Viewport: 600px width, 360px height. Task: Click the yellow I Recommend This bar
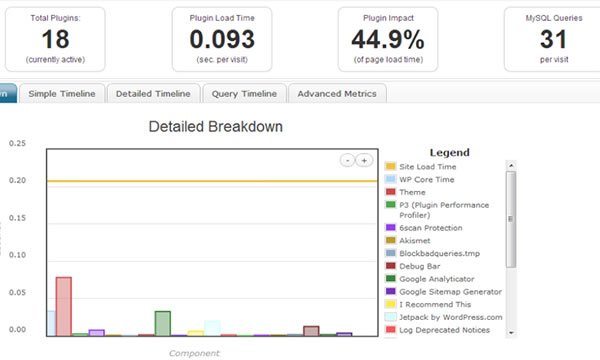pyautogui.click(x=196, y=333)
